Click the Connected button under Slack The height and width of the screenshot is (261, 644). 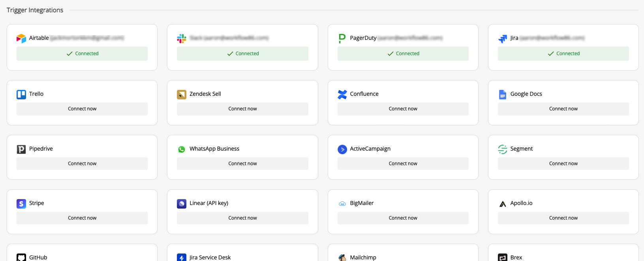click(242, 54)
